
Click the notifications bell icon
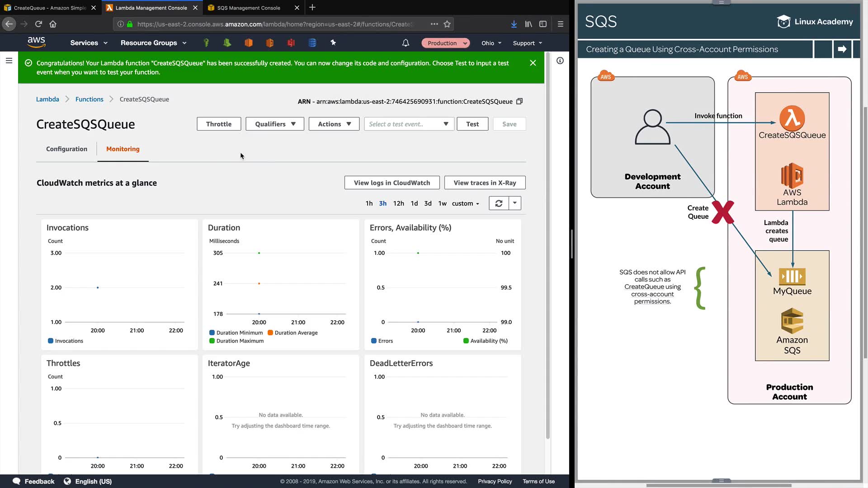coord(406,43)
